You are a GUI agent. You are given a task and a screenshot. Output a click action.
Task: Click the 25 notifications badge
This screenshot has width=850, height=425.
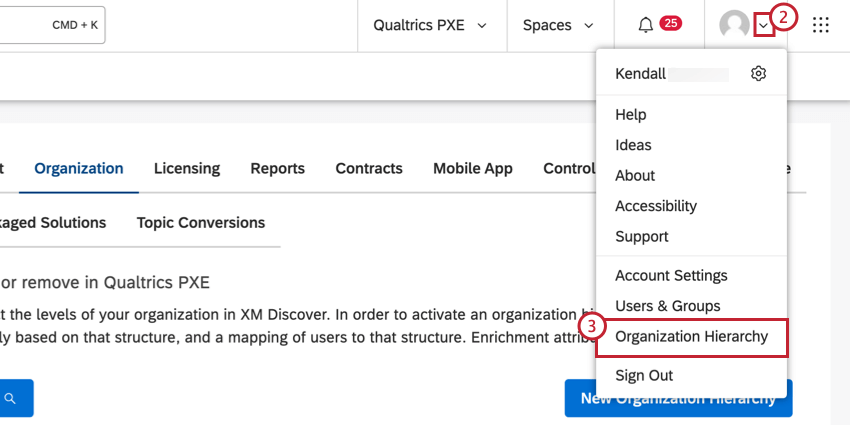pyautogui.click(x=670, y=24)
